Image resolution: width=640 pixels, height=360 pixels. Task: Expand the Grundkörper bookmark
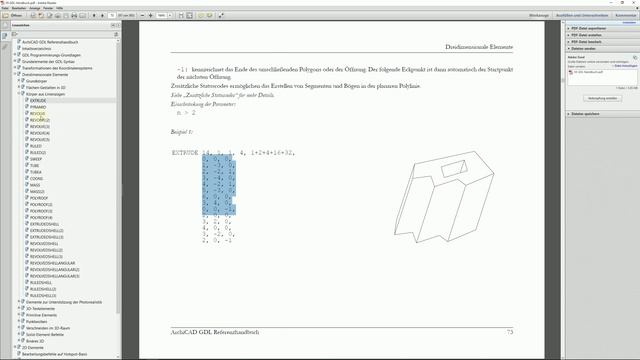coord(19,81)
